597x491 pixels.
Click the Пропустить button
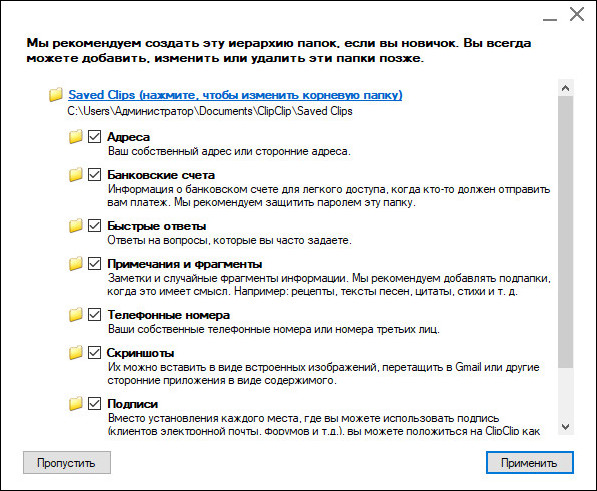[67, 463]
